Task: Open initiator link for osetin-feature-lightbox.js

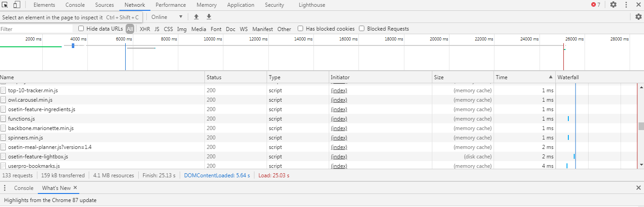Action: click(339, 157)
